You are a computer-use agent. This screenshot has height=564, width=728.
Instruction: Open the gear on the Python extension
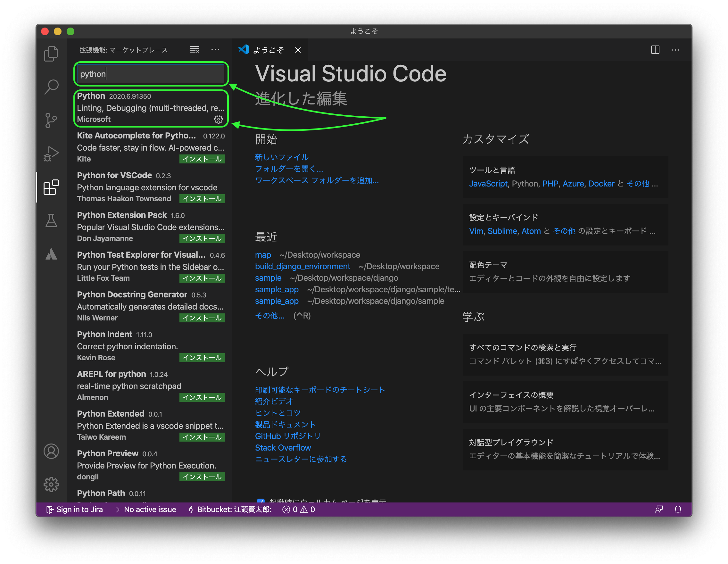tap(219, 119)
